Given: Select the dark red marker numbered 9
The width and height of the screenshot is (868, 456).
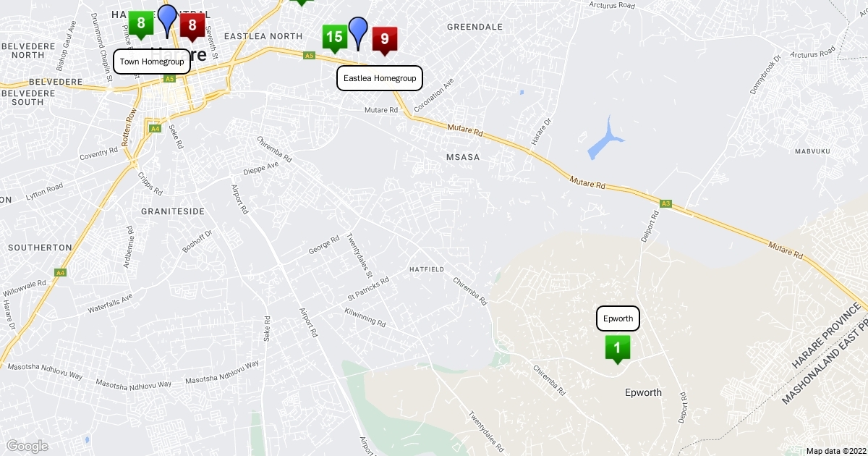Looking at the screenshot, I should point(385,40).
